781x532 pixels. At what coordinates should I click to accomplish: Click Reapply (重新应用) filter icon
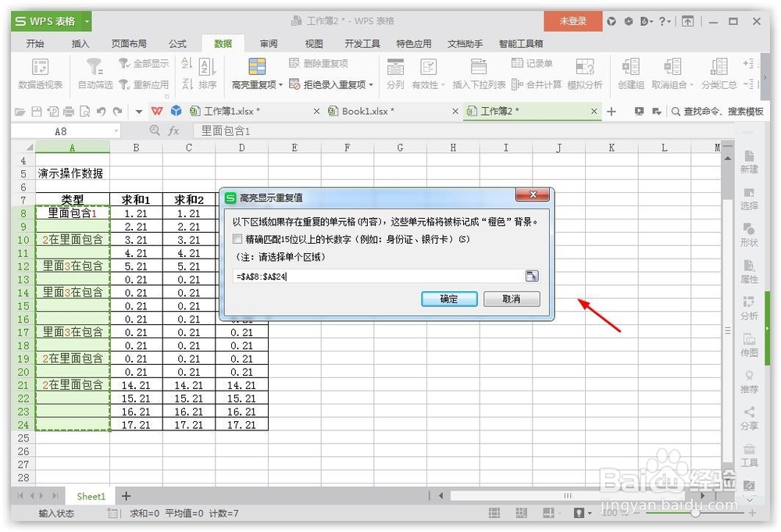pos(124,84)
